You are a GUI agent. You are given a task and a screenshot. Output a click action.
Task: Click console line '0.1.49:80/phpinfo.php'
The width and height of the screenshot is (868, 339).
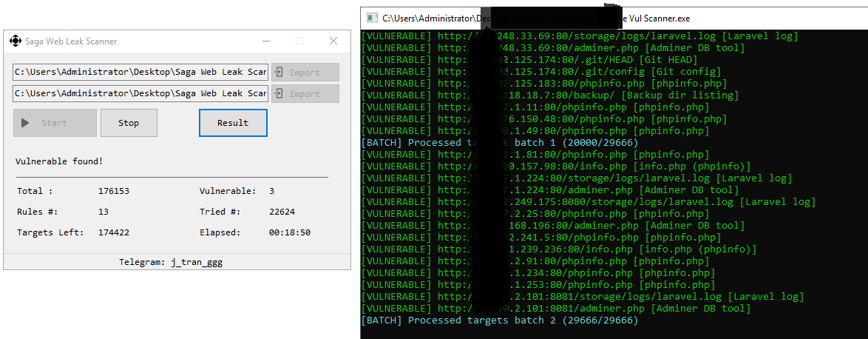[x=535, y=131]
